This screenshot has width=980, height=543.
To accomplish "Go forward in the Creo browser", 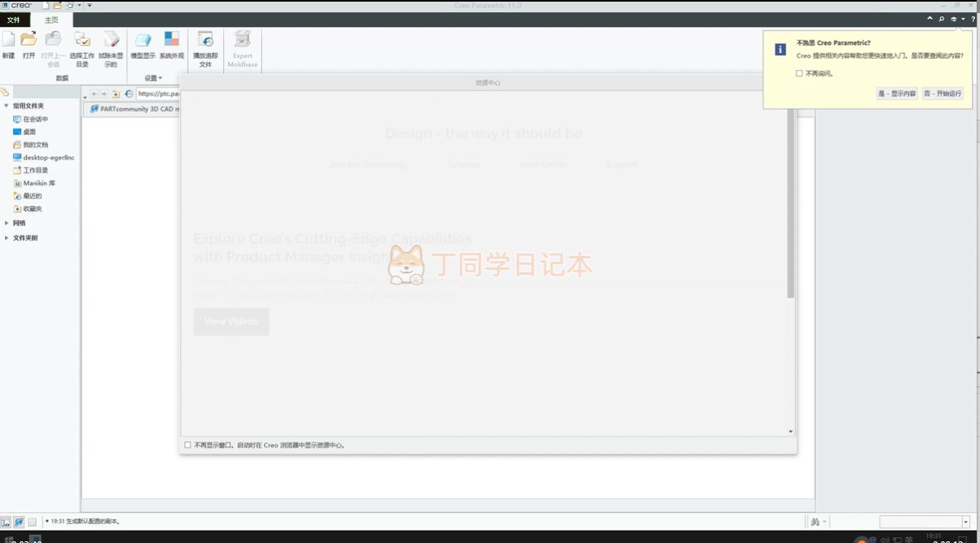I will click(x=105, y=94).
